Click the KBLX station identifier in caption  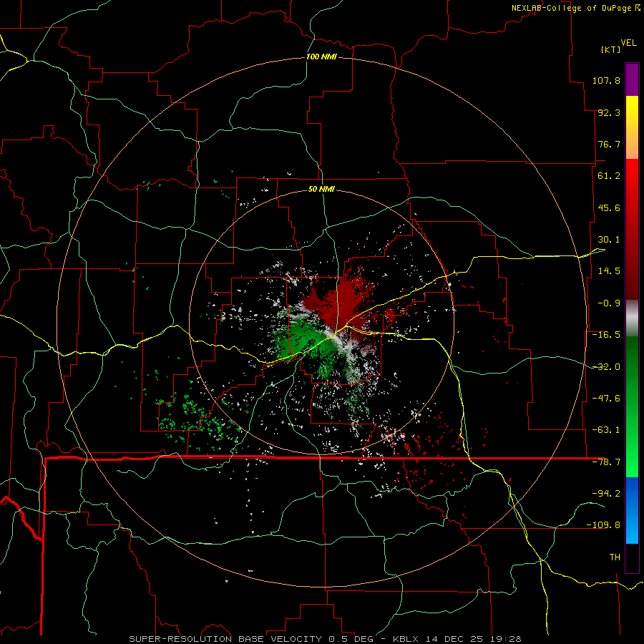pyautogui.click(x=406, y=639)
